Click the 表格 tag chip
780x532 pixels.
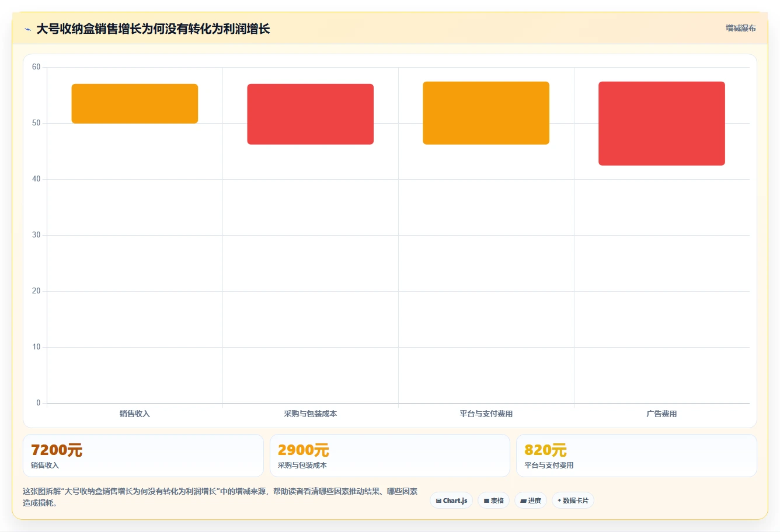point(493,501)
